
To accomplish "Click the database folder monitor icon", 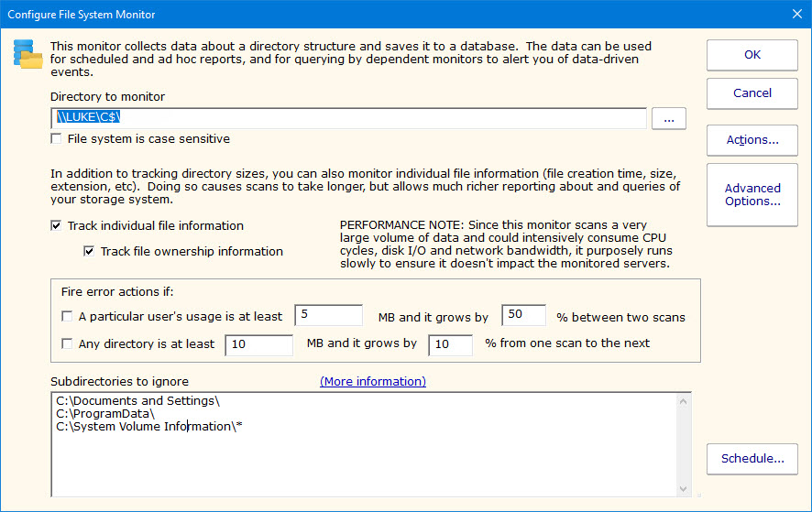I will (28, 54).
